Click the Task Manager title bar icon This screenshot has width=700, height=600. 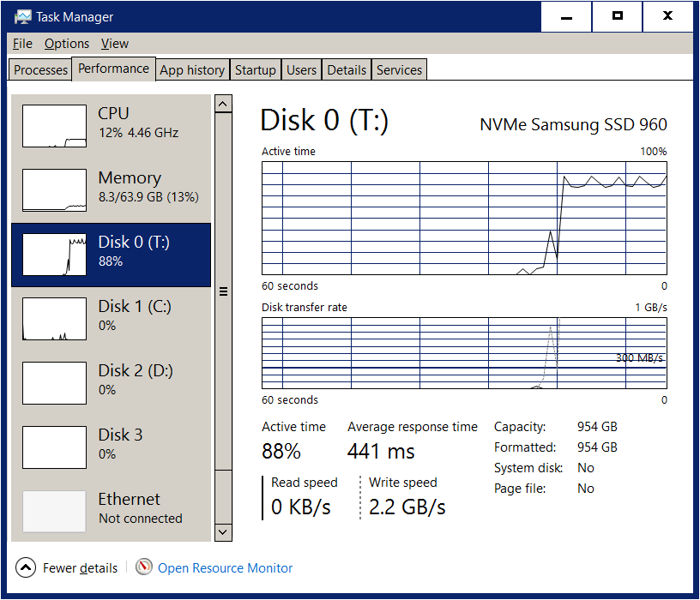point(23,17)
